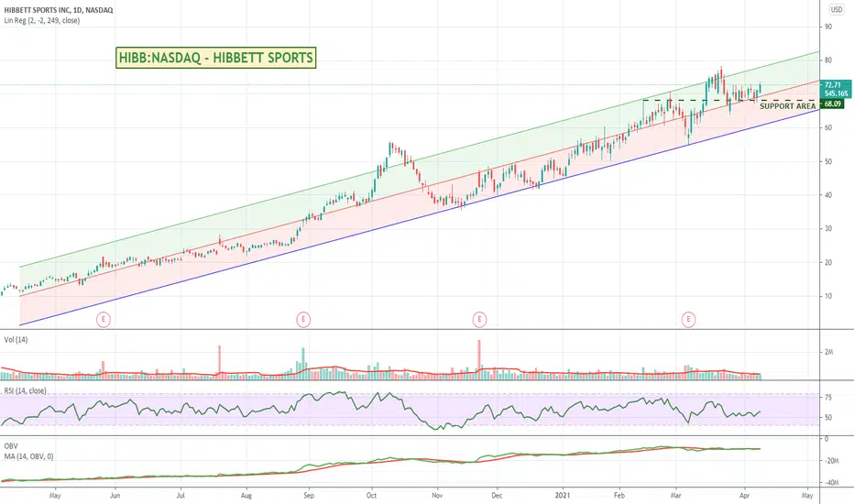Click the 545.16% change label
This screenshot has height=504, width=854.
[836, 93]
